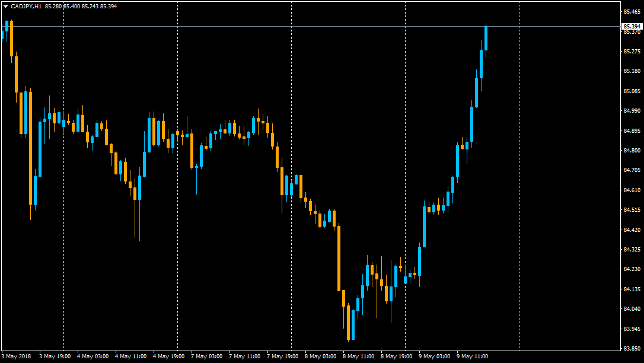Click the CADJPY,H1 symbol title text
The height and width of the screenshot is (363, 644).
click(26, 6)
